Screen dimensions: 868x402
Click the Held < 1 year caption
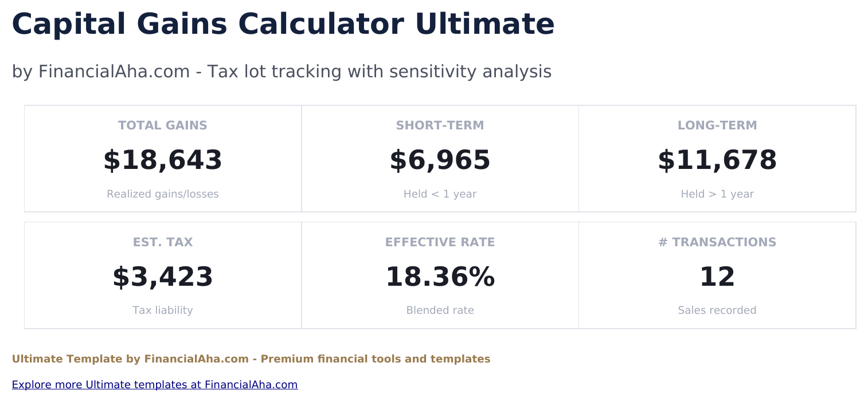[440, 194]
